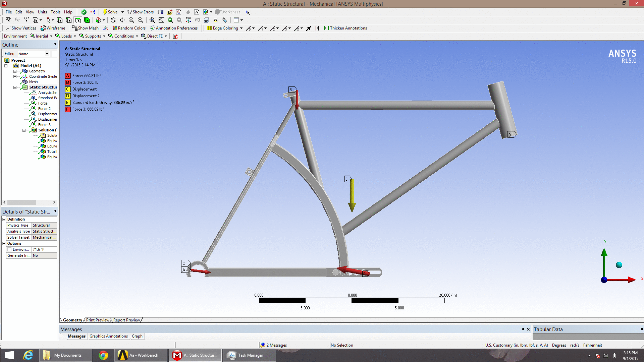Click the Rotate view tool icon
644x362 pixels.
(x=113, y=20)
